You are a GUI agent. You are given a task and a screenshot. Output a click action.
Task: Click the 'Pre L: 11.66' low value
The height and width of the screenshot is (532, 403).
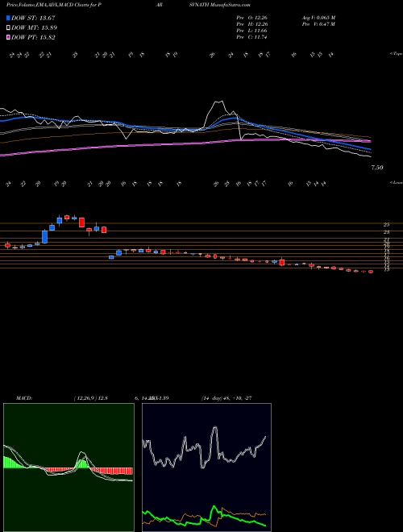coord(251,31)
